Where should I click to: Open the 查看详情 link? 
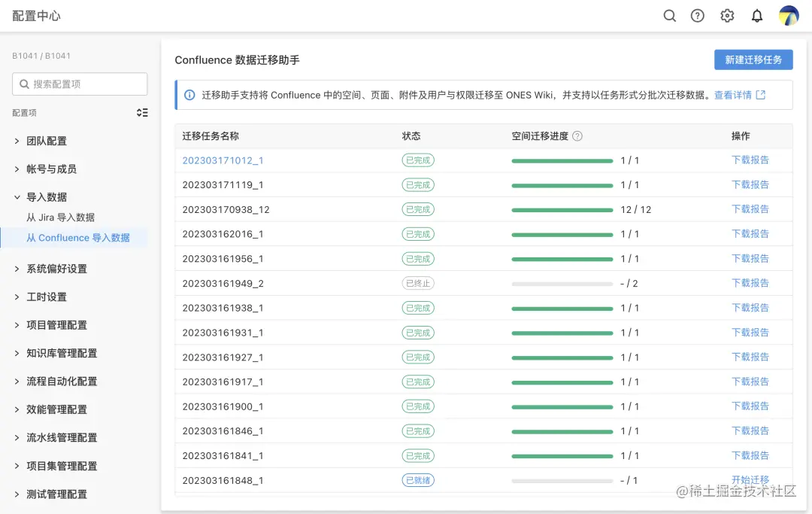pos(733,96)
